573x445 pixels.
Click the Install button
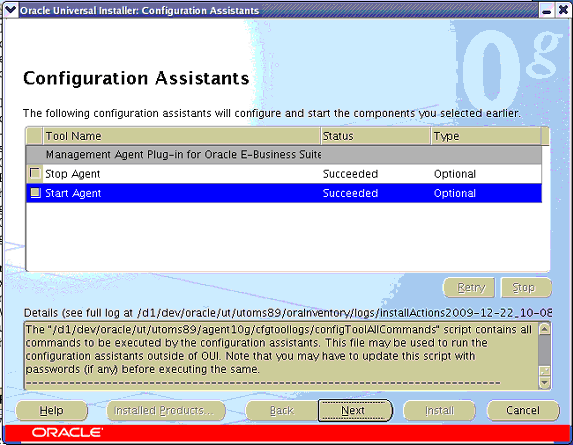[x=439, y=411]
